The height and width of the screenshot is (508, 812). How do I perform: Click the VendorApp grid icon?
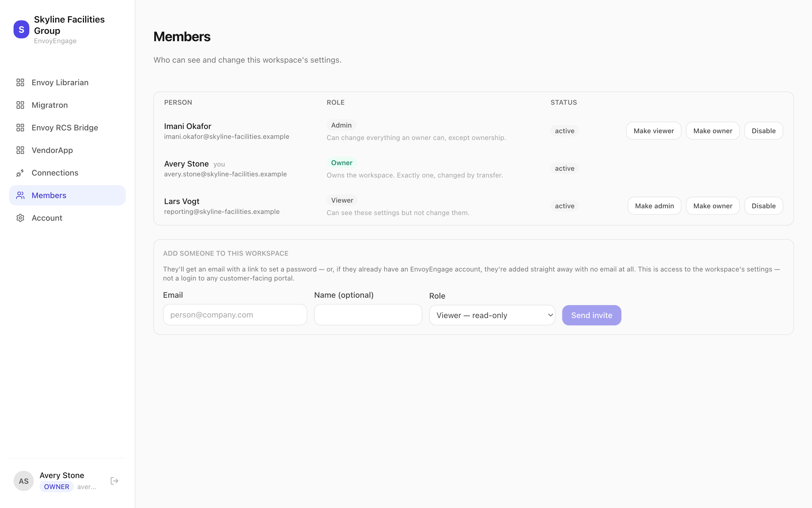click(x=20, y=150)
